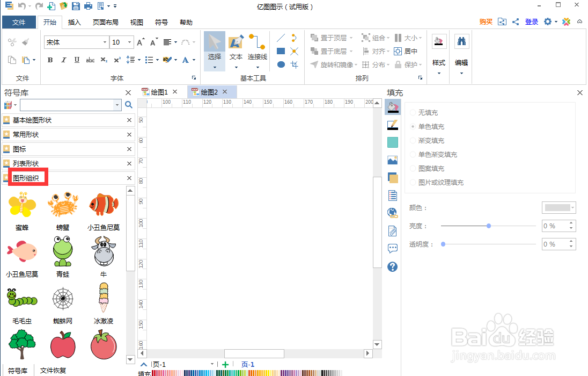
Task: Open the comment bubble icon in sidebar
Action: click(392, 248)
